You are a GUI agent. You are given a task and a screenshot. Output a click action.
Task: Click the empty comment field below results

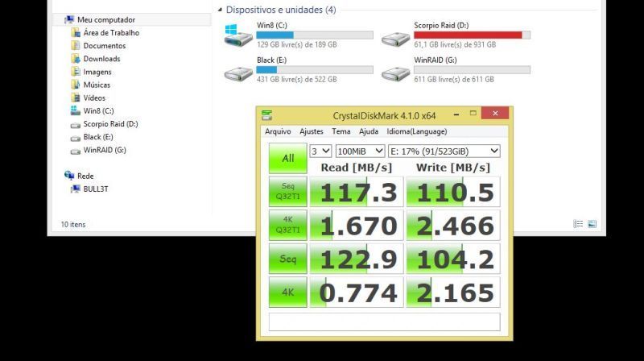(x=384, y=322)
